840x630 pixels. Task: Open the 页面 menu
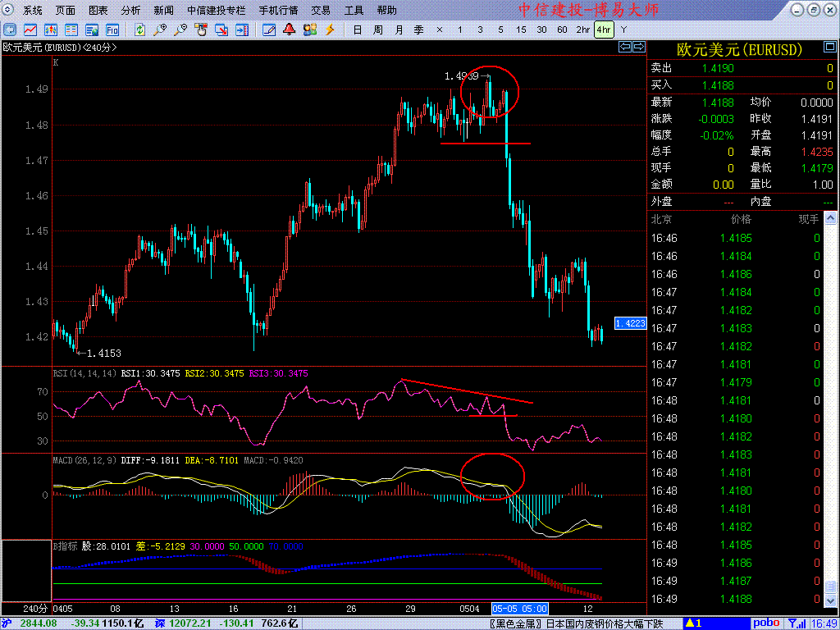pos(66,10)
